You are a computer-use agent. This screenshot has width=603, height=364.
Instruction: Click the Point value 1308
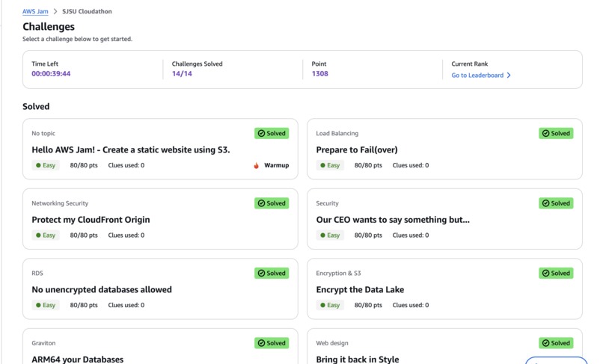click(320, 74)
